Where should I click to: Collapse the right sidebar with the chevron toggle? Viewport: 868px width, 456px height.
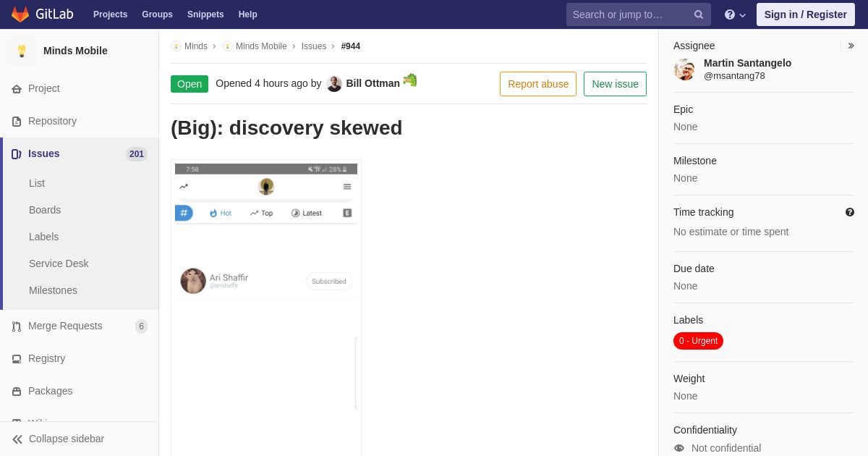tap(851, 46)
